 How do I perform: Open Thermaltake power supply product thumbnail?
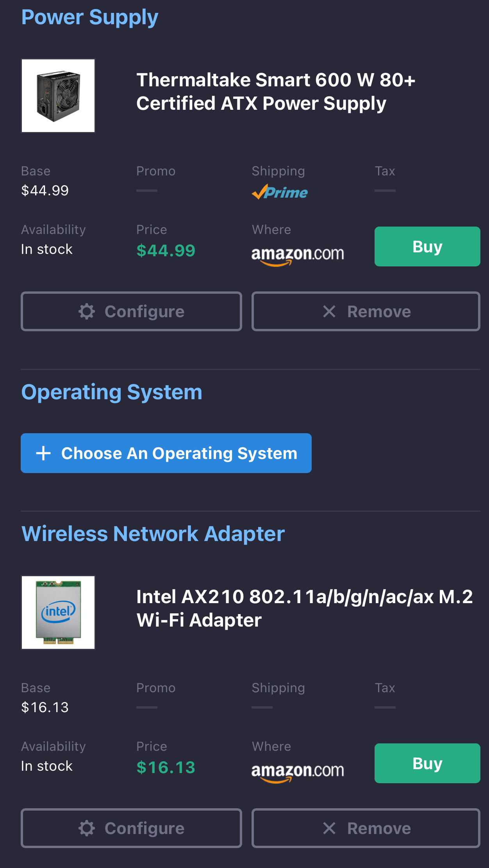point(58,96)
